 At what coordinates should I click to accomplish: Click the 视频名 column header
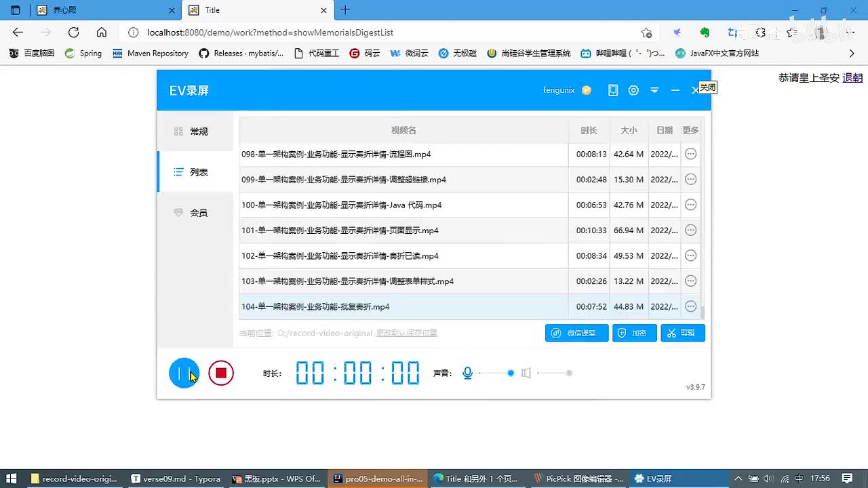click(x=403, y=130)
